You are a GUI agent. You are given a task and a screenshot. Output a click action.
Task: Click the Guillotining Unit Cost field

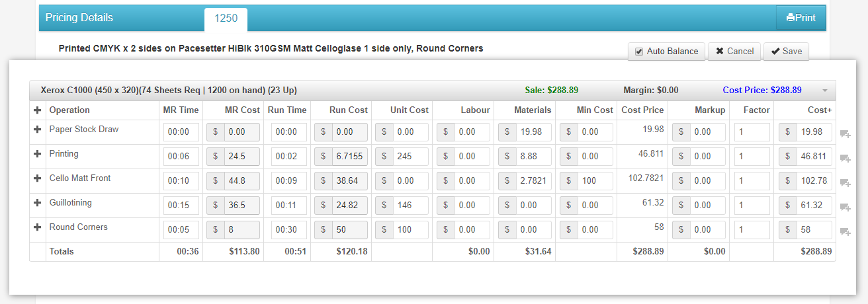pyautogui.click(x=410, y=206)
